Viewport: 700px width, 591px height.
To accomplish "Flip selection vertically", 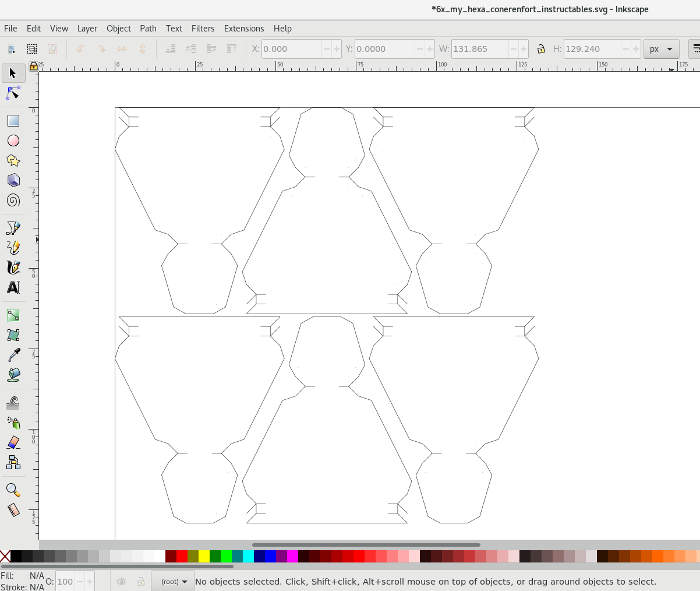I will click(142, 49).
